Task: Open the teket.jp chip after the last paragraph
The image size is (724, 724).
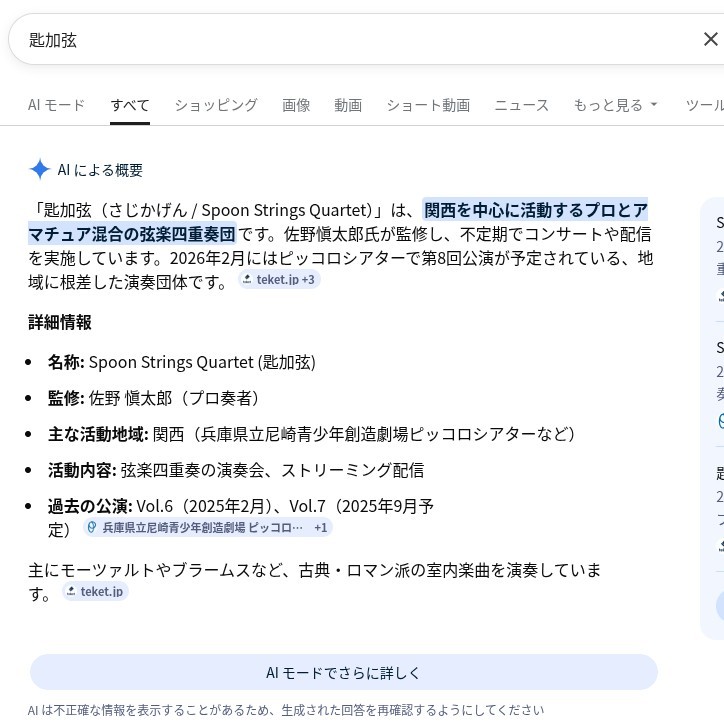Action: click(x=96, y=591)
